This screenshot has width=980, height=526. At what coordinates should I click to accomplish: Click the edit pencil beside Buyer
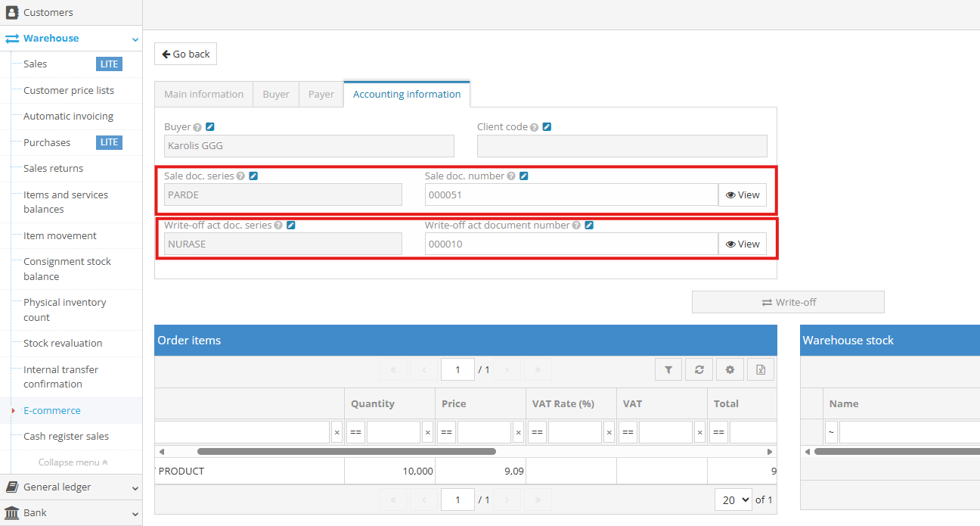pyautogui.click(x=210, y=126)
